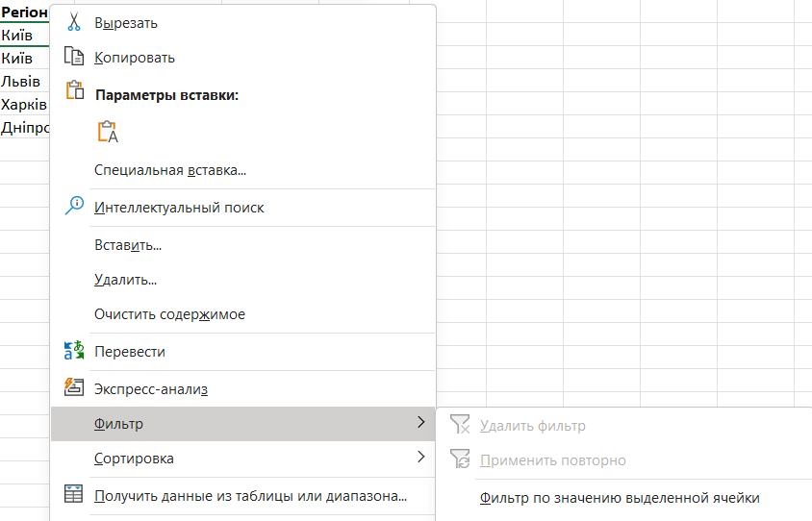This screenshot has height=521, width=812.
Task: Select Фильтр по значению выделенной ячейки
Action: coord(624,498)
